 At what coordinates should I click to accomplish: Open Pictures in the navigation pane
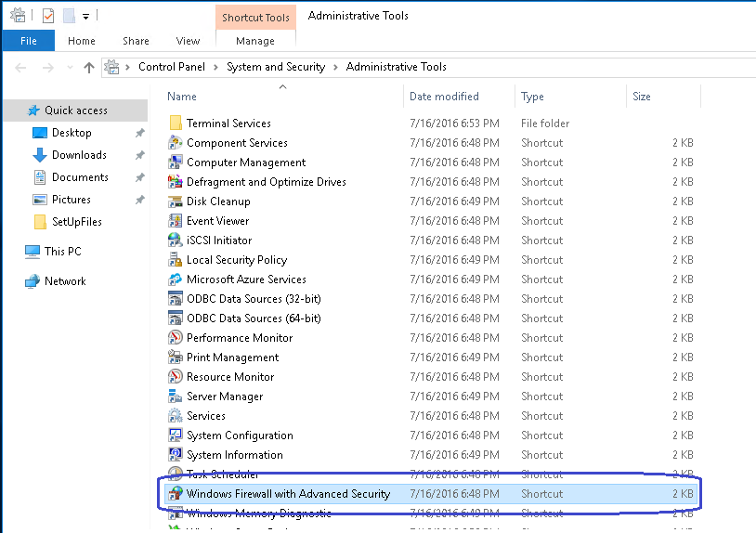(71, 199)
